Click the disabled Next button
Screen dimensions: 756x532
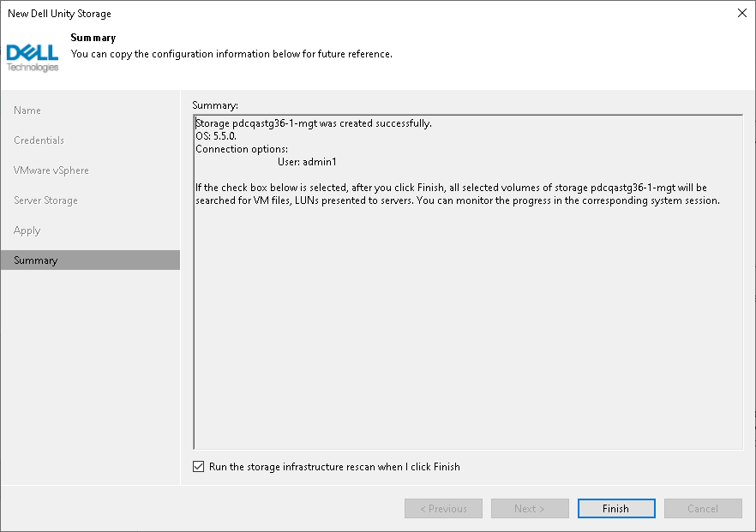point(530,508)
